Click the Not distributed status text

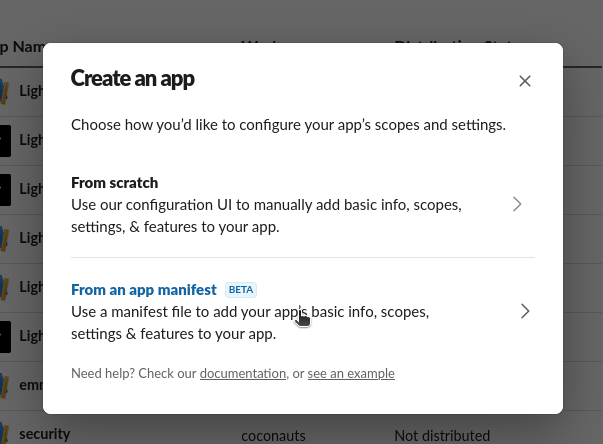(x=442, y=436)
